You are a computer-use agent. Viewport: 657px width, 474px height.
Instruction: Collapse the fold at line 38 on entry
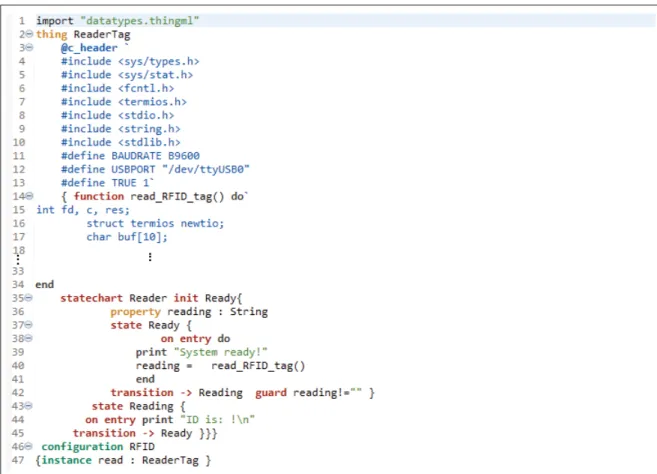pyautogui.click(x=28, y=338)
